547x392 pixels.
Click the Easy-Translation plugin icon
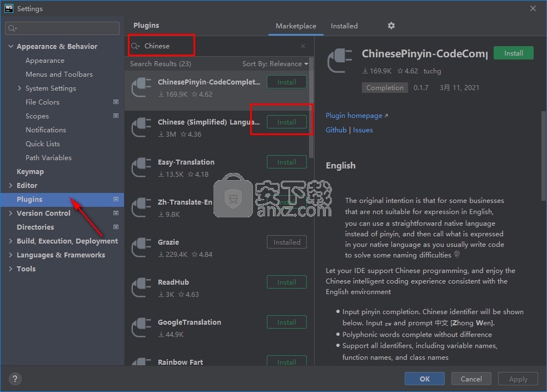click(141, 167)
